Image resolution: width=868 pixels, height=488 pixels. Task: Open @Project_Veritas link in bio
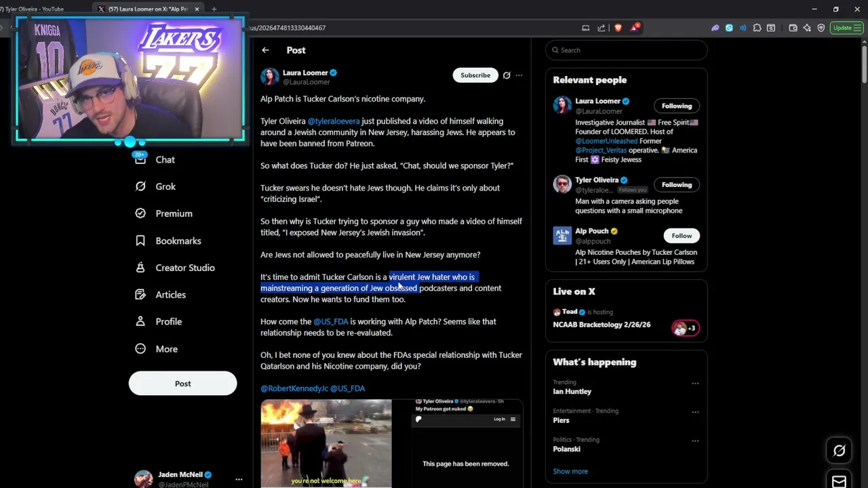pyautogui.click(x=600, y=150)
